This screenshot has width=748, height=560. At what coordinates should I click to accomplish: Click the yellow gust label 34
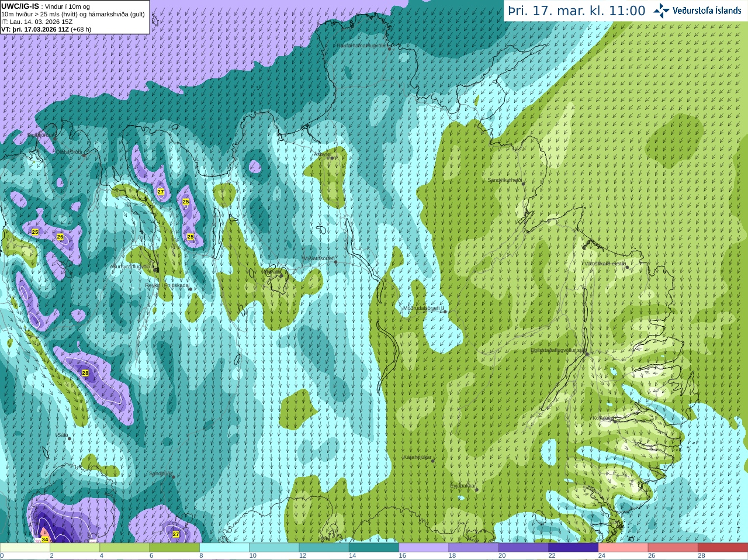point(45,539)
